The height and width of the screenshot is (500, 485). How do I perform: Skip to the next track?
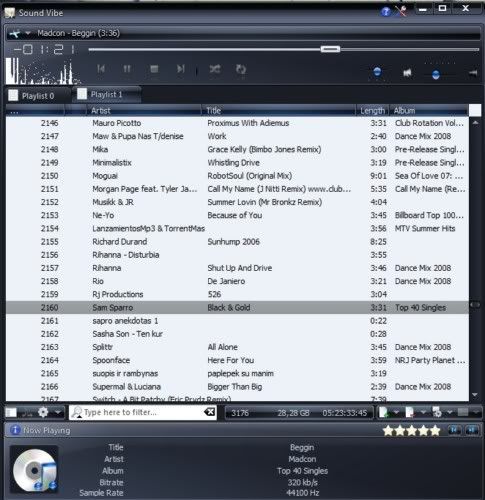180,69
